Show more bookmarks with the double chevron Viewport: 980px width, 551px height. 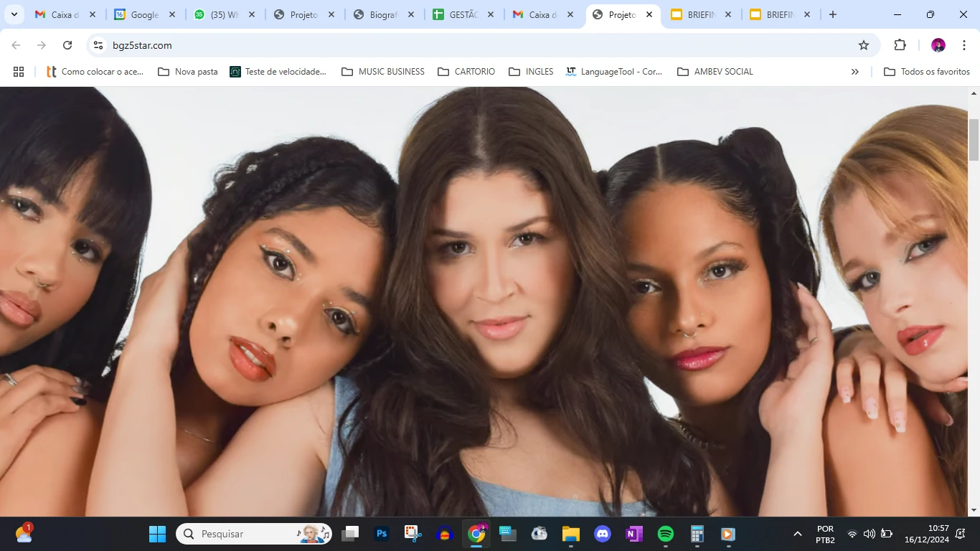point(854,72)
